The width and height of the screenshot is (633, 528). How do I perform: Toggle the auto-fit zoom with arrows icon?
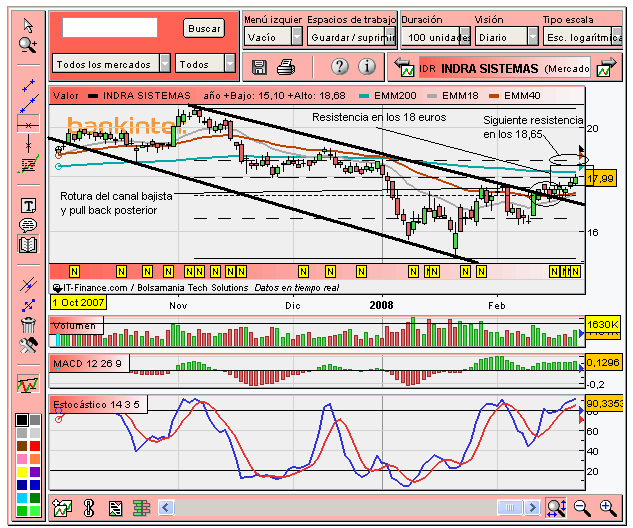tap(556, 507)
